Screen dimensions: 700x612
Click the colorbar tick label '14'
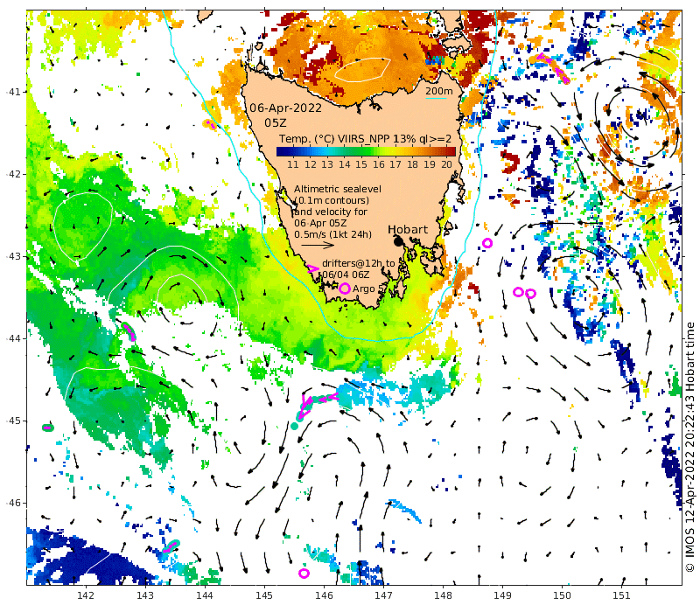[x=344, y=164]
